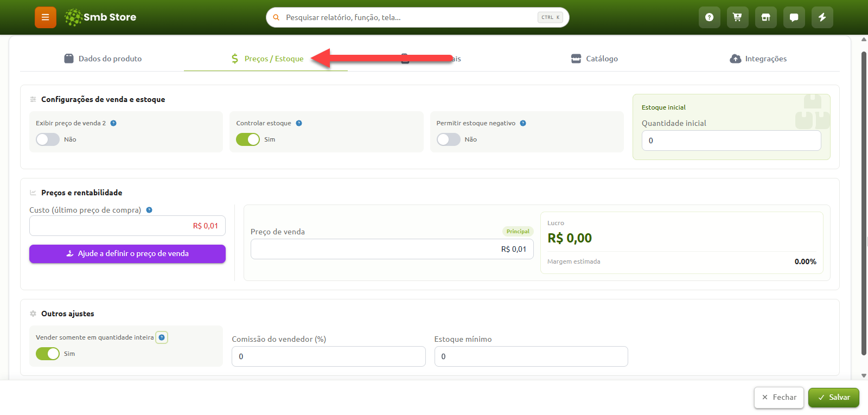Click the Configurações de venda e estoque heading
The image size is (868, 415).
coord(103,99)
